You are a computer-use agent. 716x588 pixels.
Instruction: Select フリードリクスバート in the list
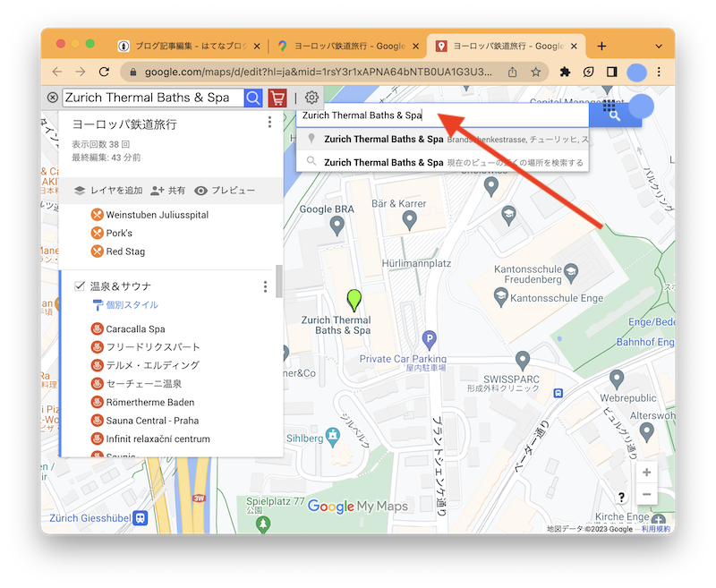pyautogui.click(x=153, y=347)
